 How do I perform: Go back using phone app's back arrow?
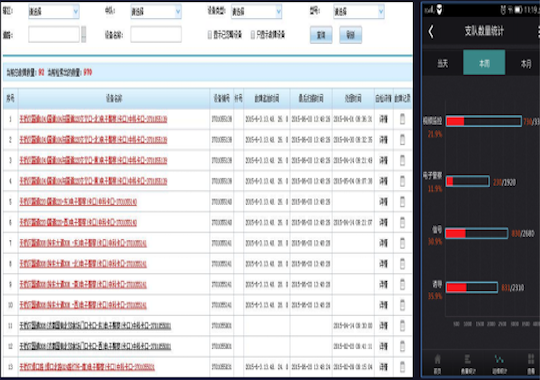tap(431, 31)
